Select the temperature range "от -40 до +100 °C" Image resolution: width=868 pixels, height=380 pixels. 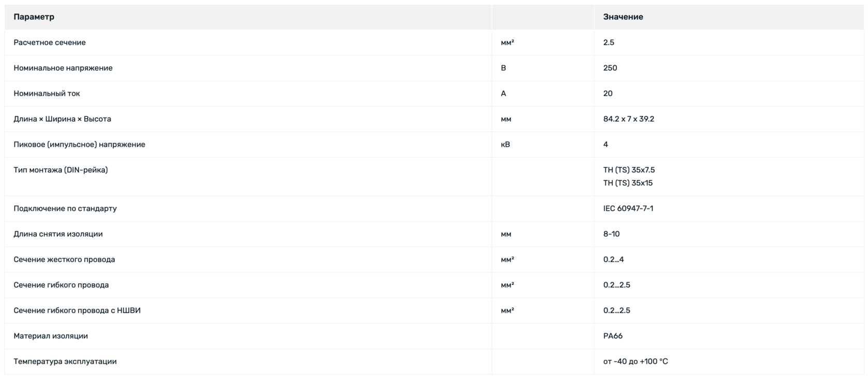(636, 361)
